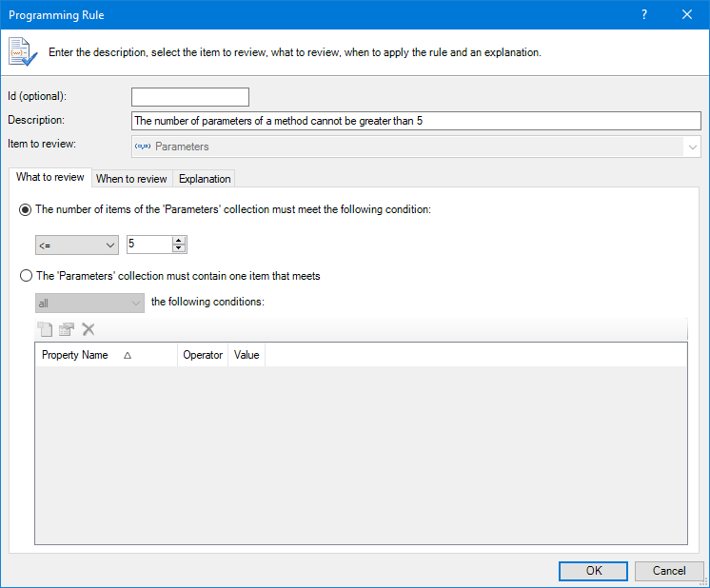The height and width of the screenshot is (588, 710).
Task: Click into the Description text field
Action: (x=416, y=121)
